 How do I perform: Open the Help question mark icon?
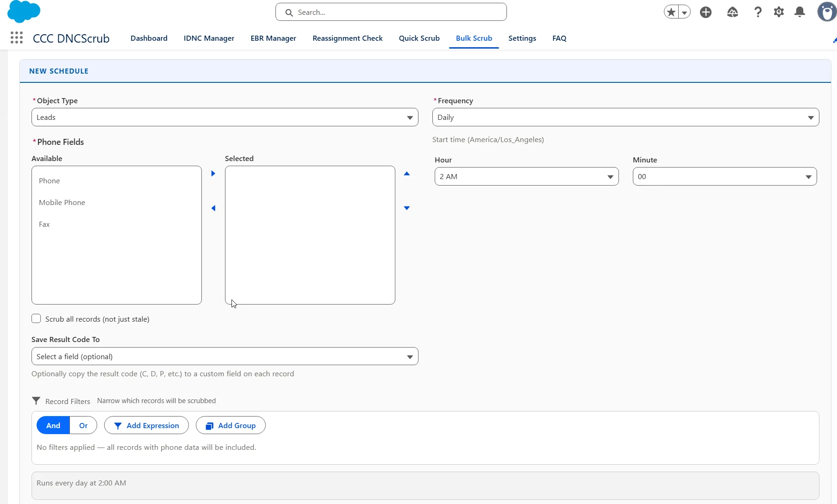click(758, 12)
